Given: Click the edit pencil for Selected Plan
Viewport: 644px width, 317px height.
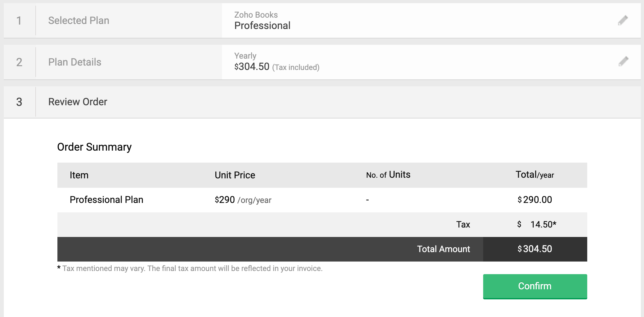Looking at the screenshot, I should click(x=623, y=20).
